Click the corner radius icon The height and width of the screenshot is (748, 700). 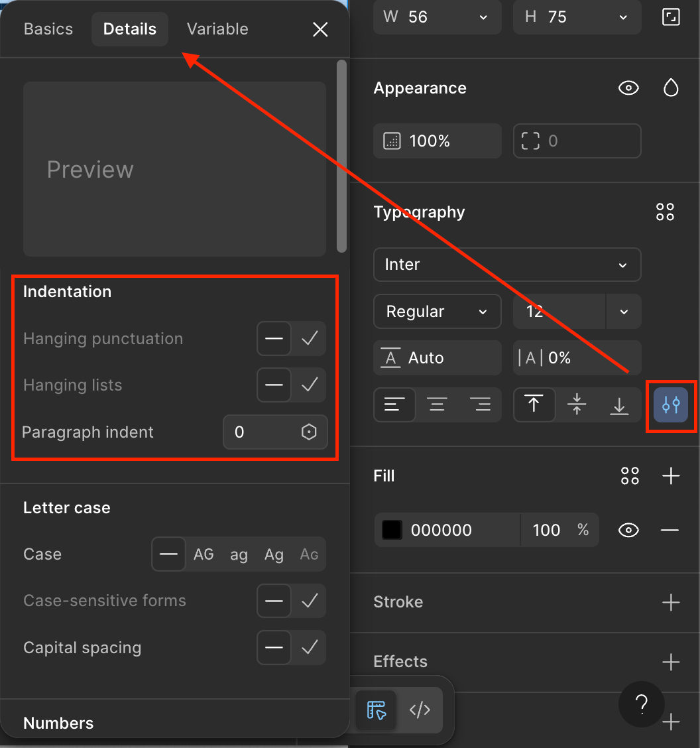click(x=530, y=141)
